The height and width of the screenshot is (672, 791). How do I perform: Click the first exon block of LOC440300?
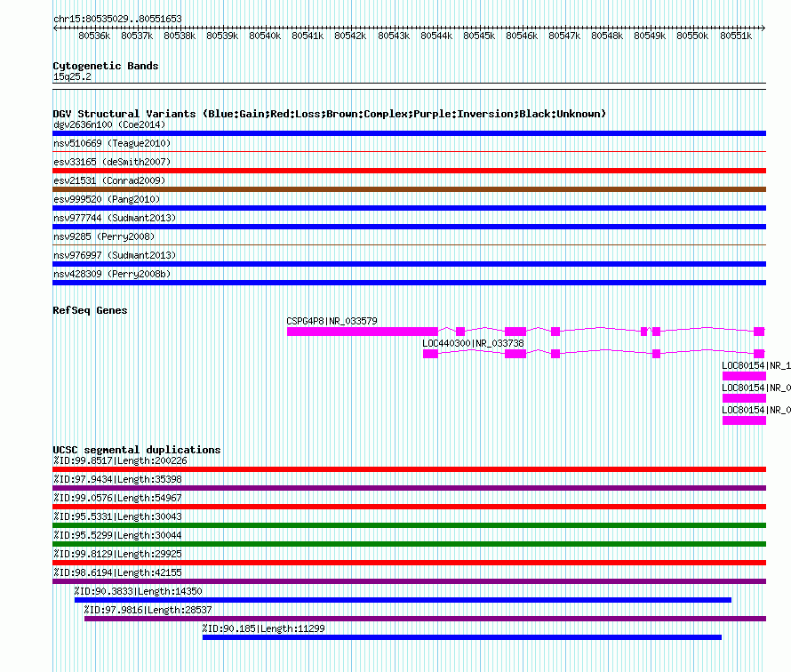point(430,354)
